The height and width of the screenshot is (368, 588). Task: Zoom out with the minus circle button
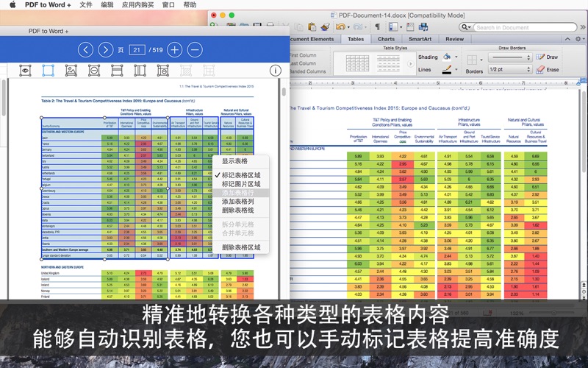coord(195,49)
